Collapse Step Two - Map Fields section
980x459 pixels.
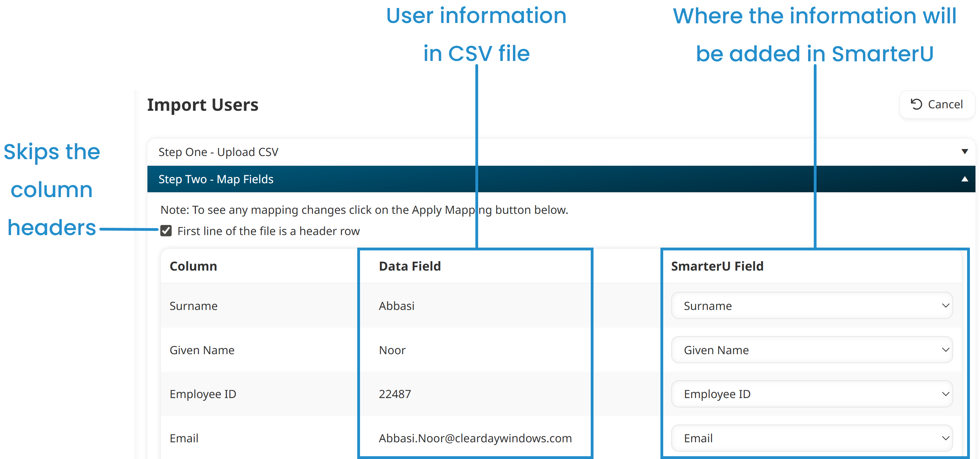pyautogui.click(x=561, y=179)
